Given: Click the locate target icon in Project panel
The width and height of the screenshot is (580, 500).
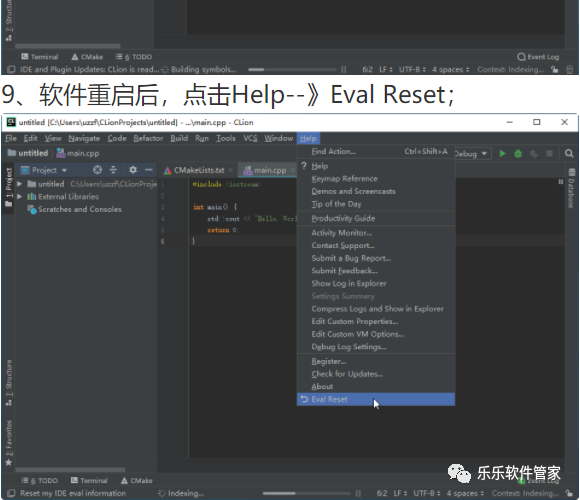Looking at the screenshot, I should 97,170.
